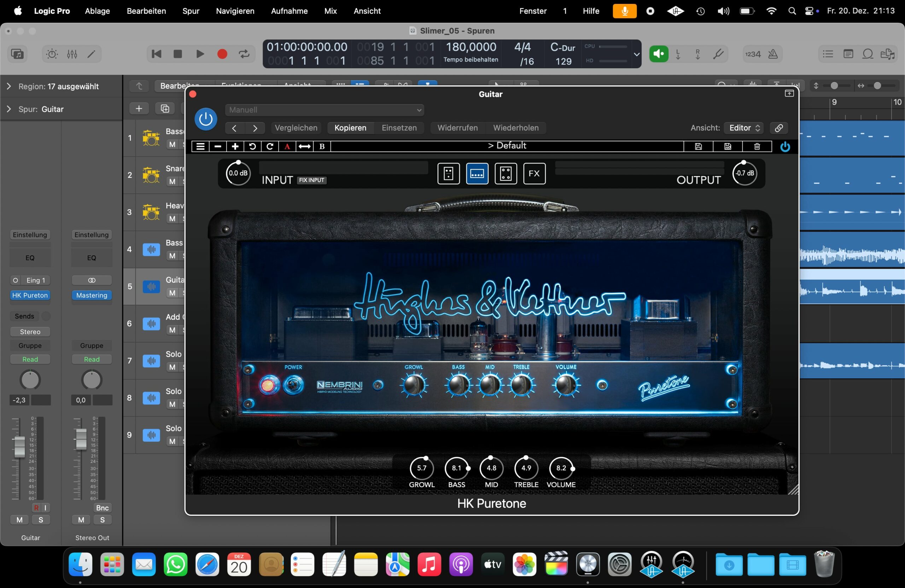Click the link icon beside Ansicht Editor

pos(779,128)
